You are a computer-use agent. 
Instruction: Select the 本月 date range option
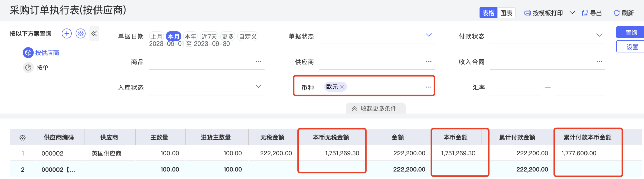(x=173, y=36)
